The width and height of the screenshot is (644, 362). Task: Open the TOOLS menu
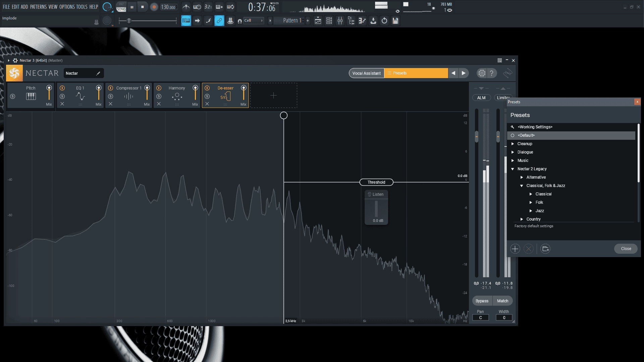[82, 7]
